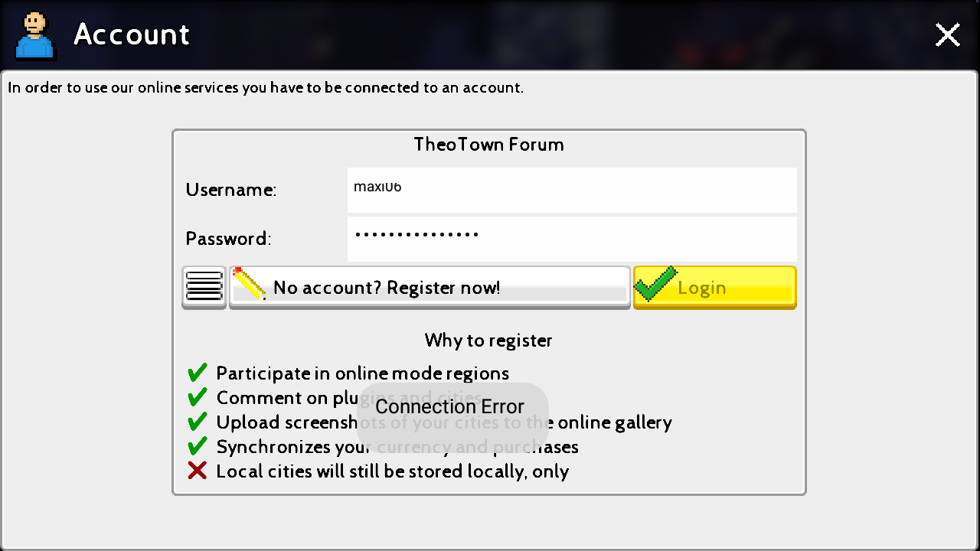Click the pencil icon on Register button

pyautogui.click(x=249, y=283)
